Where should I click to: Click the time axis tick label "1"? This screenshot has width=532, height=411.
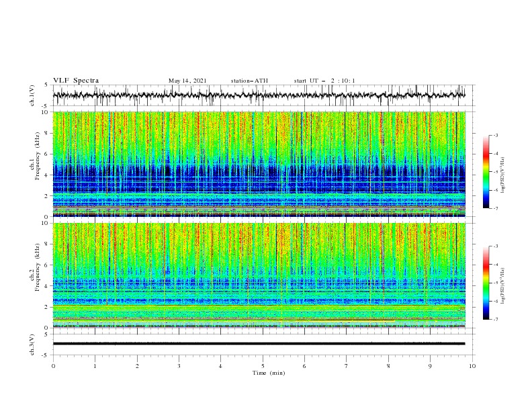95,366
